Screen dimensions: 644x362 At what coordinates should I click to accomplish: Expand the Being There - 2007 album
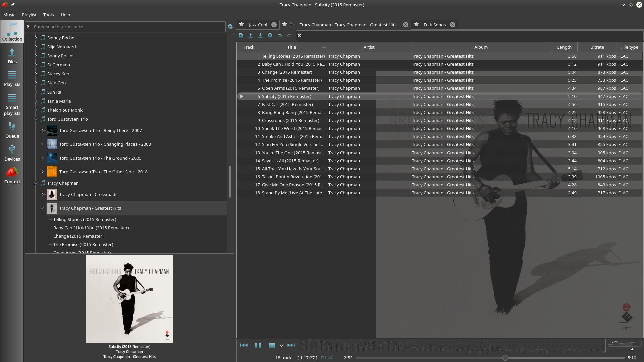tap(42, 130)
